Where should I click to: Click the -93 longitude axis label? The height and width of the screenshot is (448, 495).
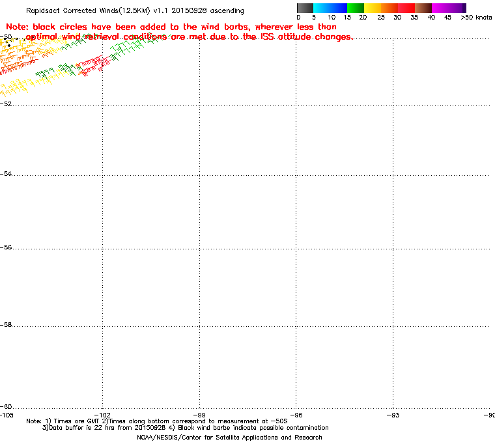pos(393,415)
